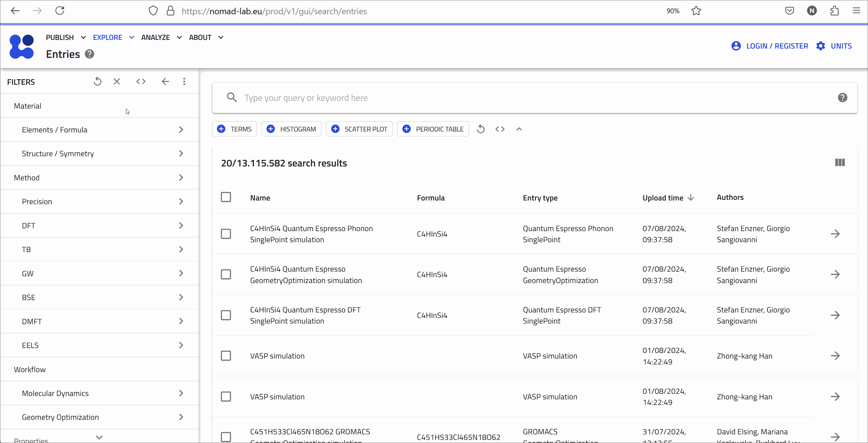
Task: Check the GROMACS C451H533Cl465N18O62 row
Action: click(x=226, y=437)
